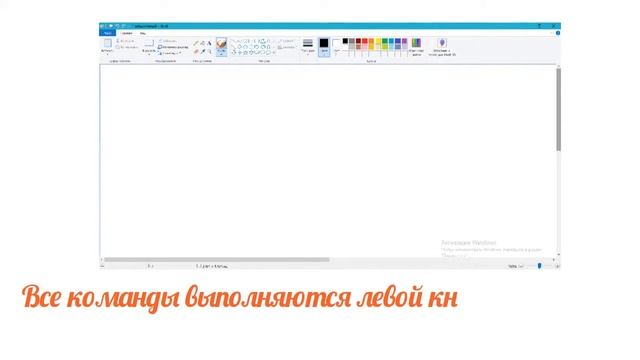Screen dimensions: 640x360
Task: Click the Select rectangle tool icon
Action: pyautogui.click(x=149, y=43)
